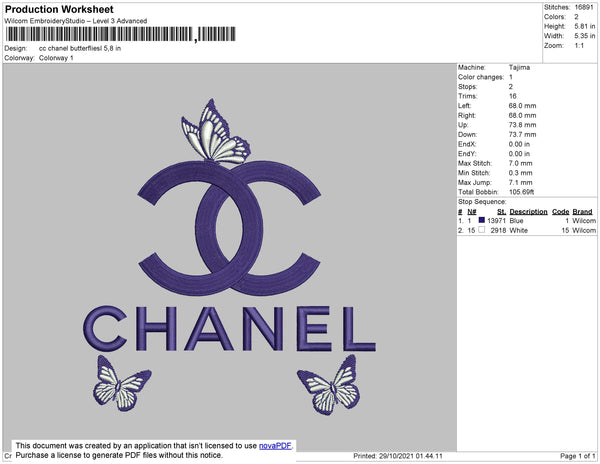Click the 'Stop Sequence:' heading

coord(482,202)
